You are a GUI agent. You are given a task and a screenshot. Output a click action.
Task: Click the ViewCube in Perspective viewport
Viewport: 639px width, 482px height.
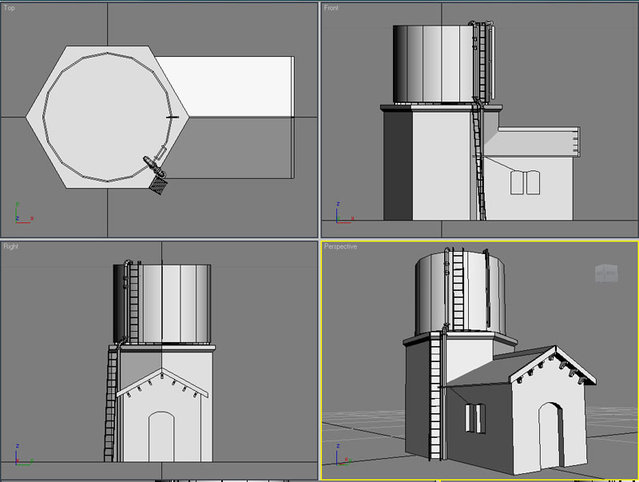(x=605, y=273)
